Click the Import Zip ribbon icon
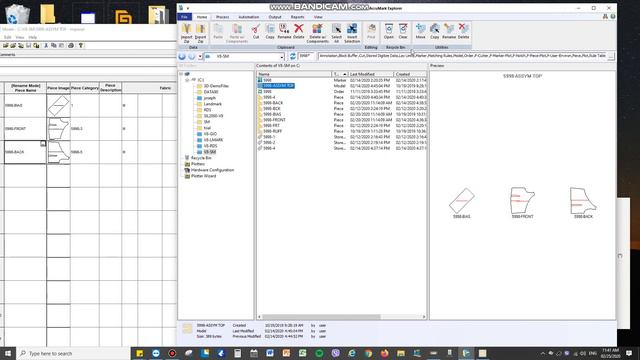Image resolution: width=640 pixels, height=360 pixels. pyautogui.click(x=187, y=33)
